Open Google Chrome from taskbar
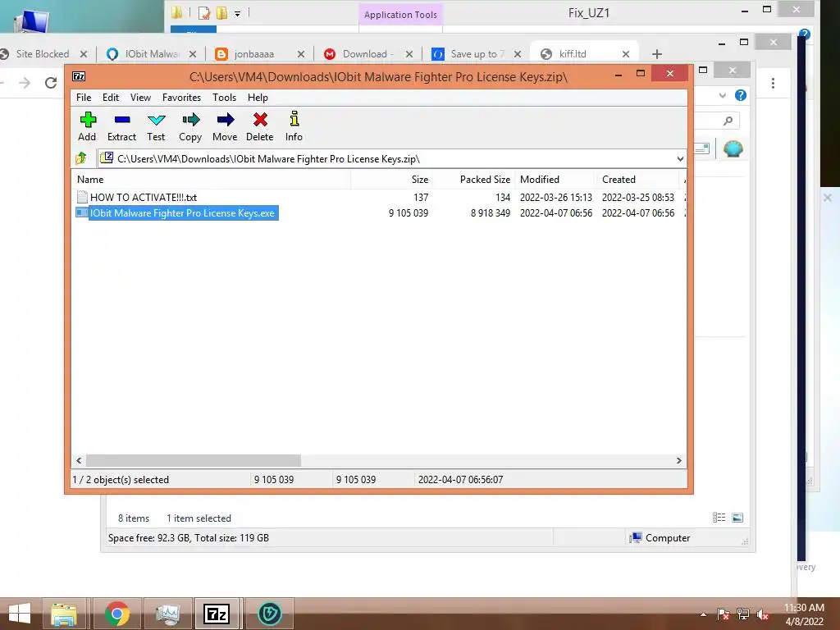The height and width of the screenshot is (630, 840). click(x=116, y=614)
